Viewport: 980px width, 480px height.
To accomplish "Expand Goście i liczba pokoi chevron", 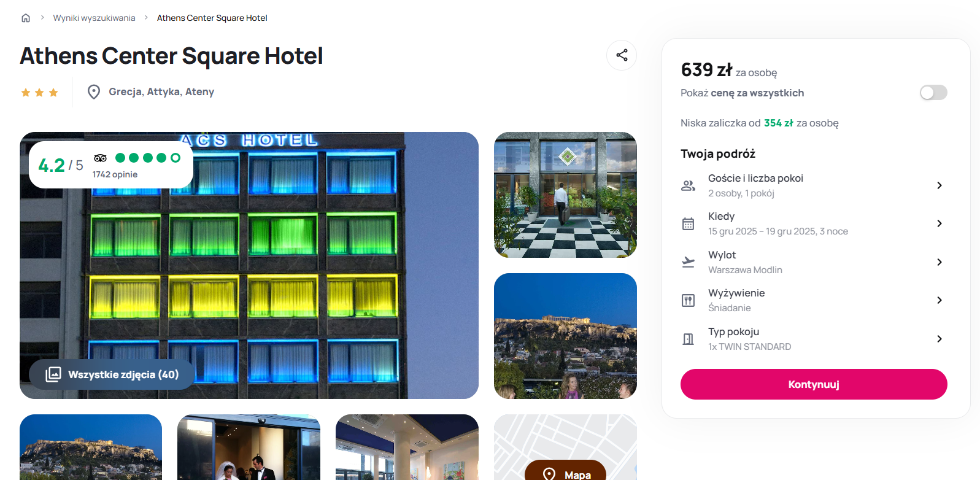I will click(939, 185).
